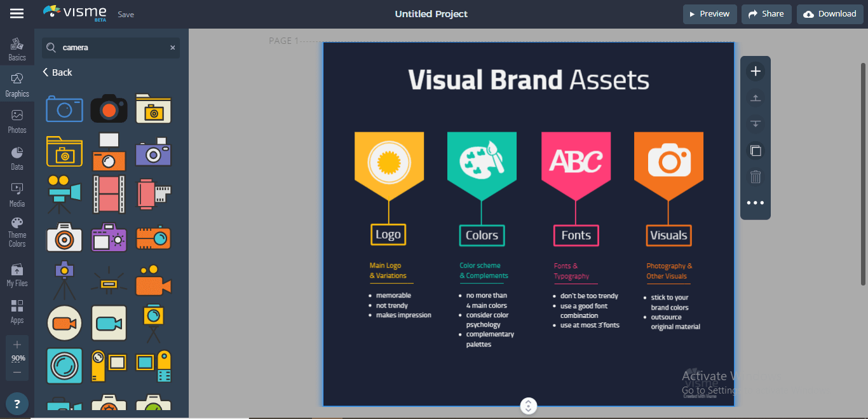Screen dimensions: 868x419
Task: Open more options via the ellipsis icon
Action: (755, 203)
